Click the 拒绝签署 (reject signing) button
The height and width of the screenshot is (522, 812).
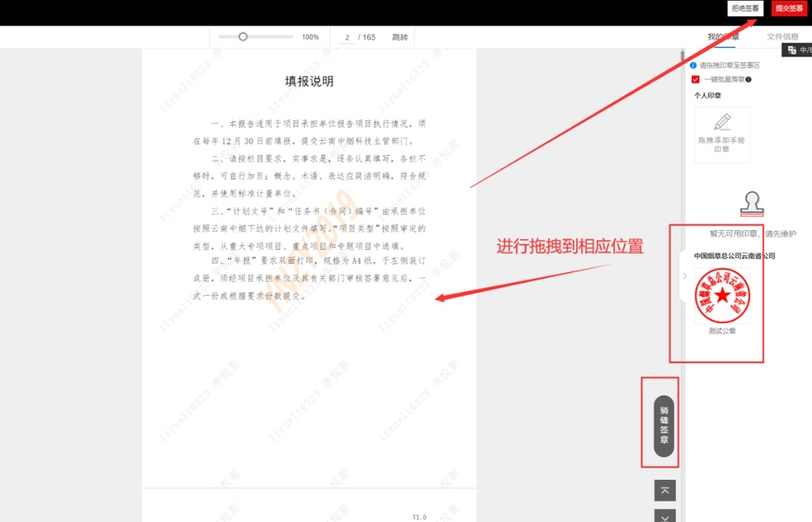(746, 8)
